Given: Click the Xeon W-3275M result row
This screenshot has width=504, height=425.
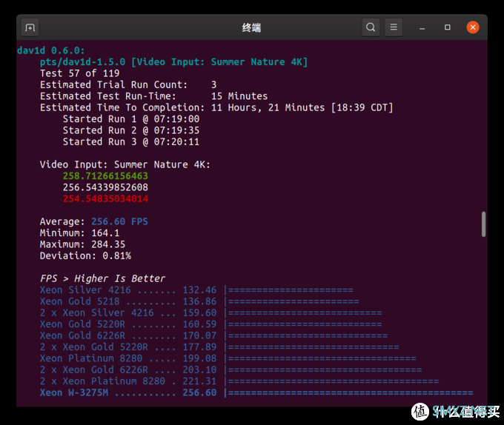Looking at the screenshot, I should [x=256, y=392].
